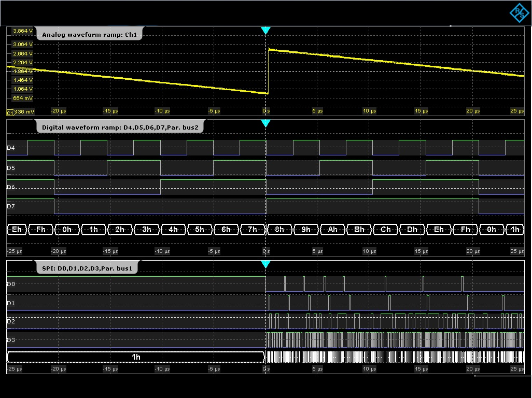
Task: Select the D2 digital channel label
Action: coord(11,321)
